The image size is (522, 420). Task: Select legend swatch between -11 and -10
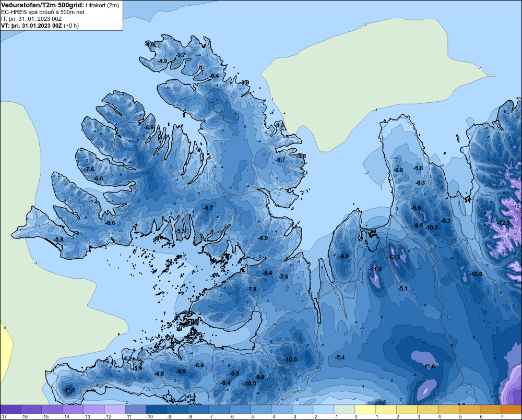[x=136, y=410]
